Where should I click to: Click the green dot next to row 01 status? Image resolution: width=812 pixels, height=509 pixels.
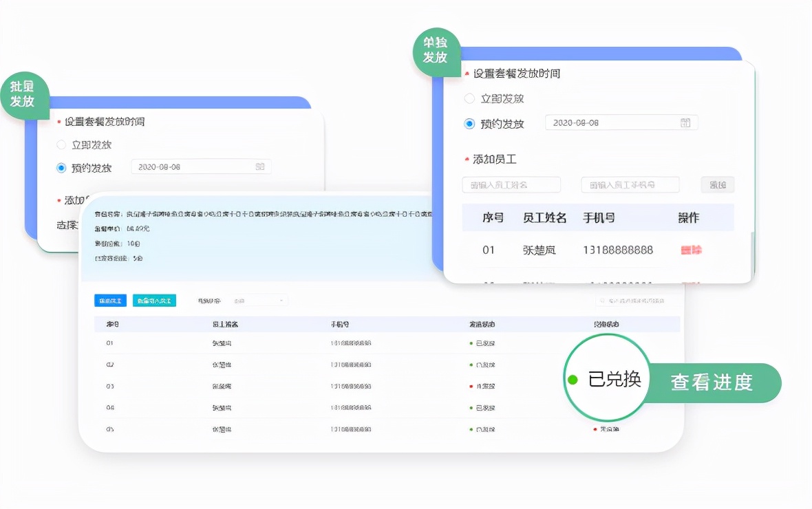471,343
